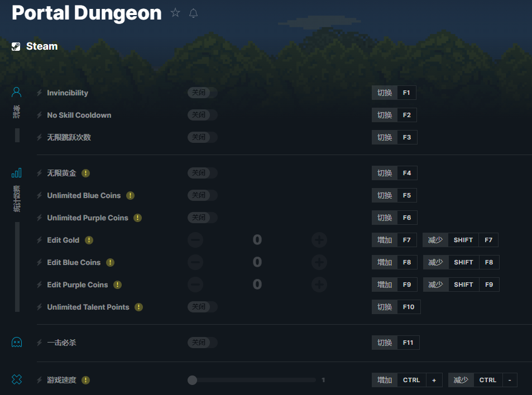This screenshot has width=532, height=395.
Task: Click warning icon next to Edit Purple Coins
Action: [x=117, y=285]
